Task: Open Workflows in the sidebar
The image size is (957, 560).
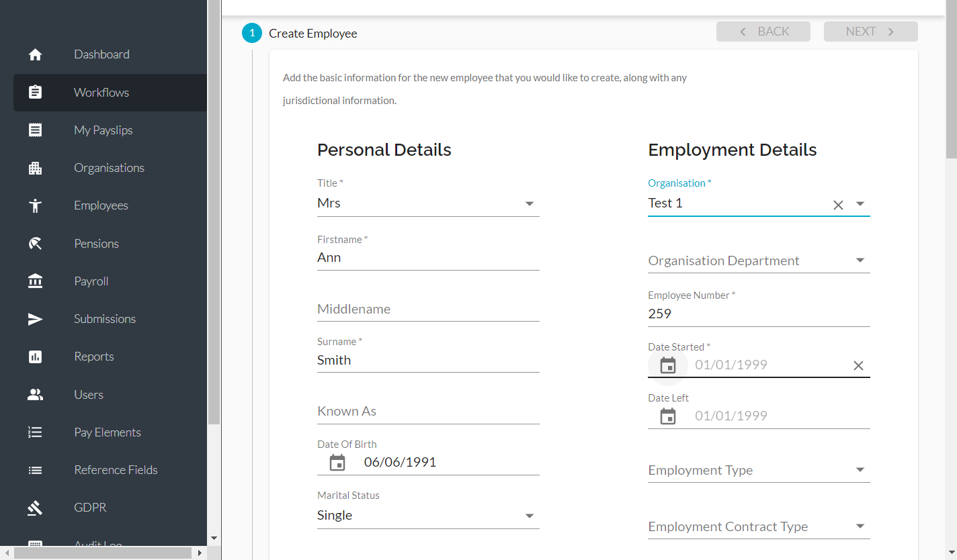Action: click(x=110, y=93)
